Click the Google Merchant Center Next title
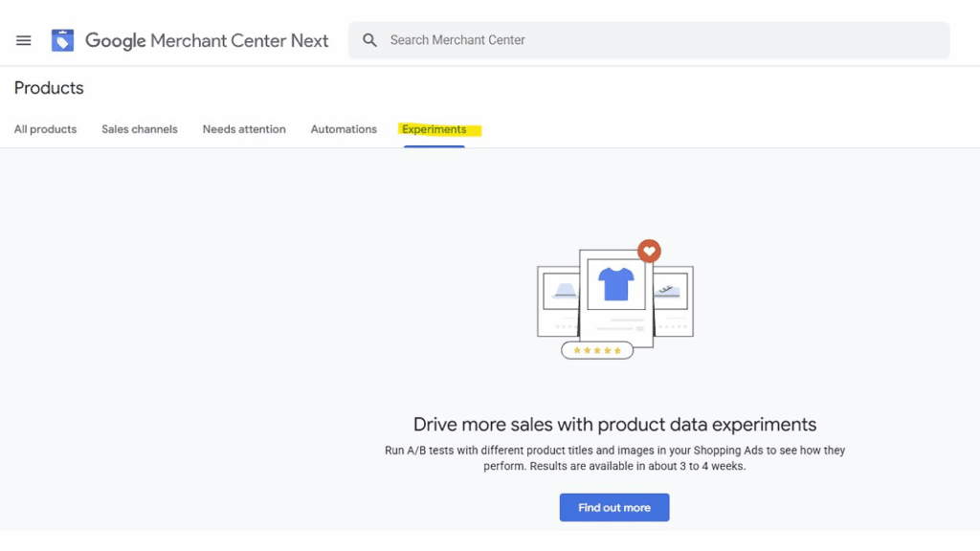980x551 pixels. click(x=207, y=40)
